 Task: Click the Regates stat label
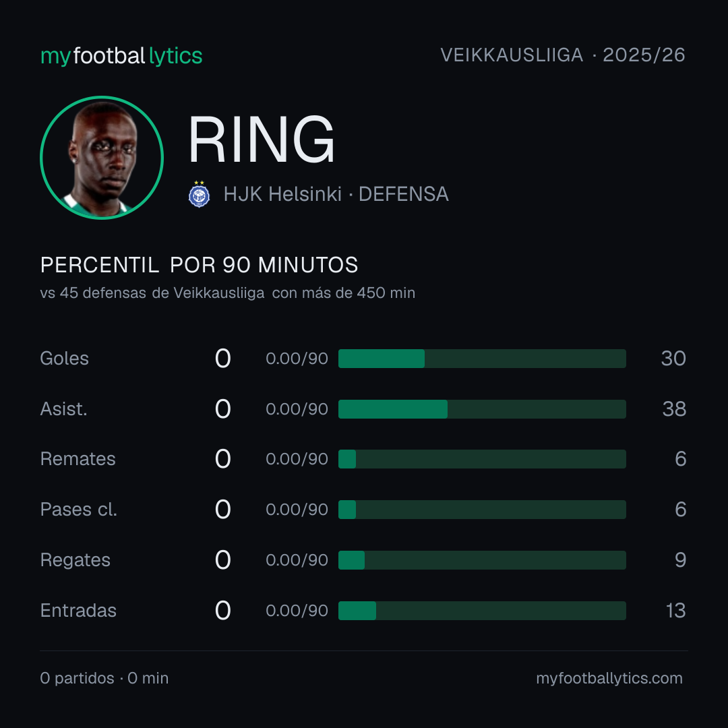click(x=75, y=560)
